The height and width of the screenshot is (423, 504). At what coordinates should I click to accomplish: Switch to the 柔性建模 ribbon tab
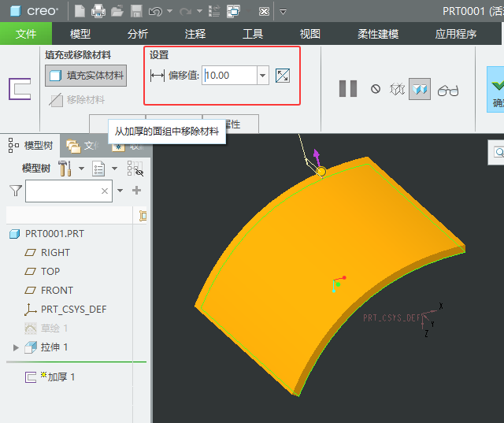[378, 34]
